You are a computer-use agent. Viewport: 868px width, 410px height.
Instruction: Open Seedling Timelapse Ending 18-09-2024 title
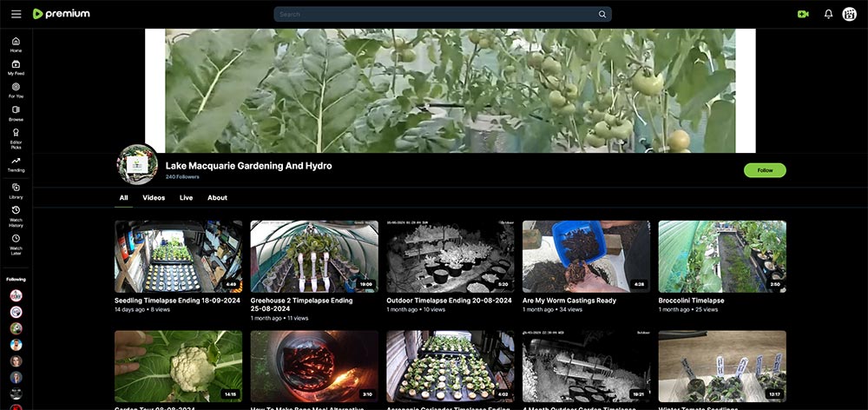click(177, 301)
